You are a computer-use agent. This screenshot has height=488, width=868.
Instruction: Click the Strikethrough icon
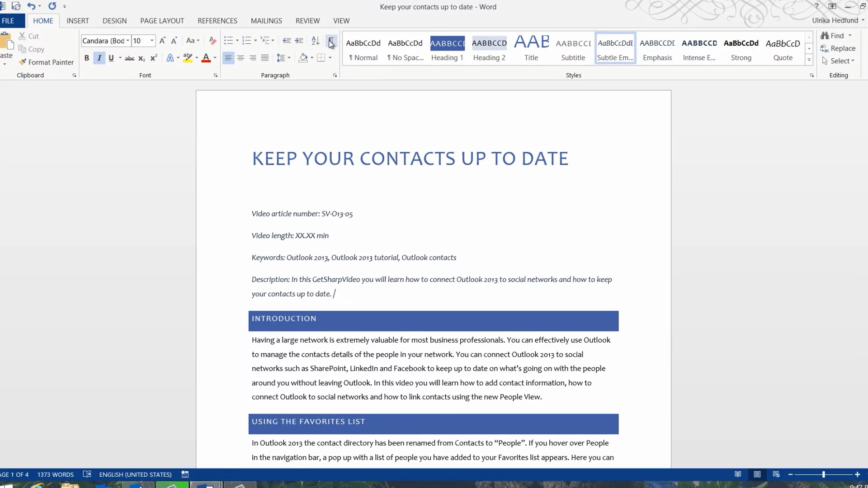(129, 58)
